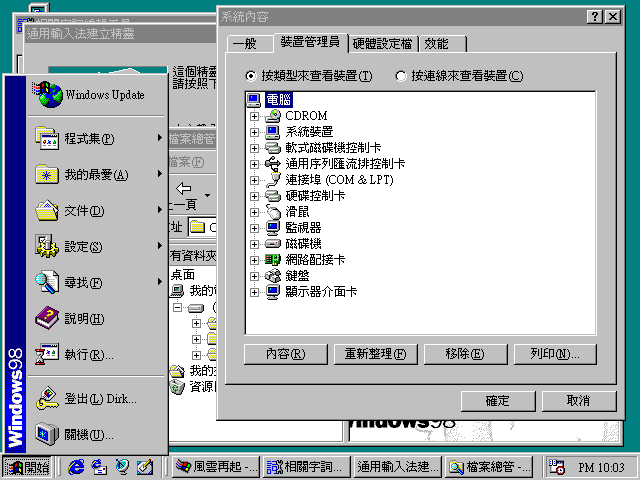The image size is (640, 480).
Task: Click the 軟式磁碟機控制卡 floppy controller icon
Action: tap(273, 148)
